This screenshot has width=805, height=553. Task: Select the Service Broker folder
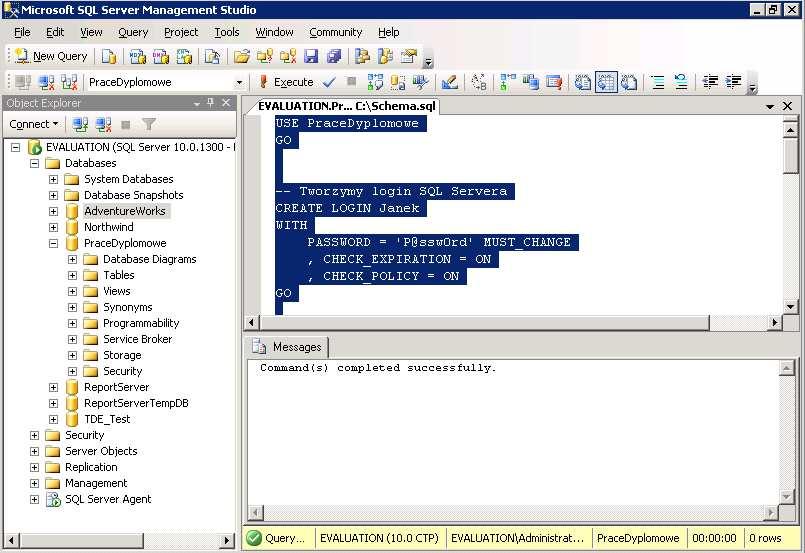138,339
